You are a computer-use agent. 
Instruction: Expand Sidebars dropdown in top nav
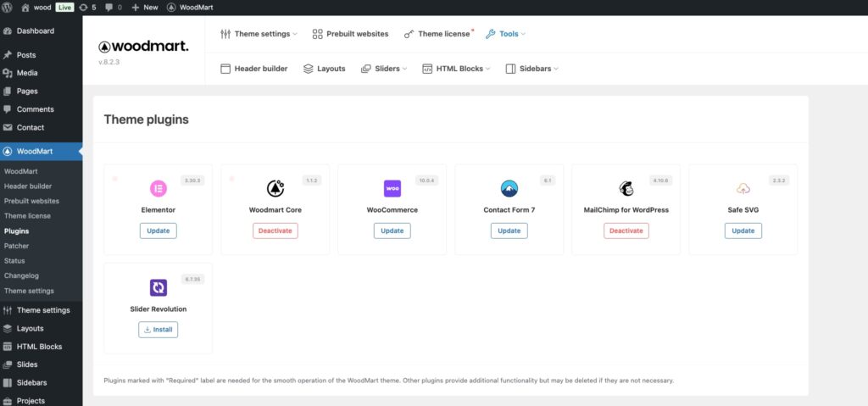532,69
